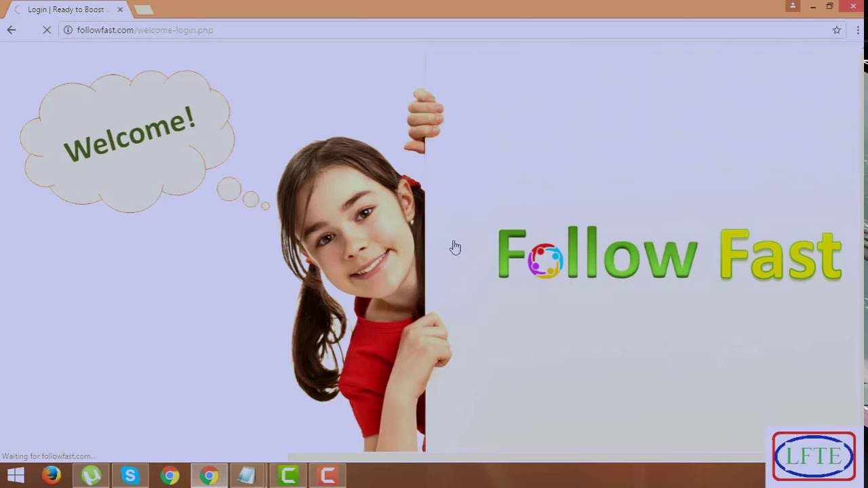Close the Chrome window
This screenshot has height=488, width=868.
click(x=853, y=6)
